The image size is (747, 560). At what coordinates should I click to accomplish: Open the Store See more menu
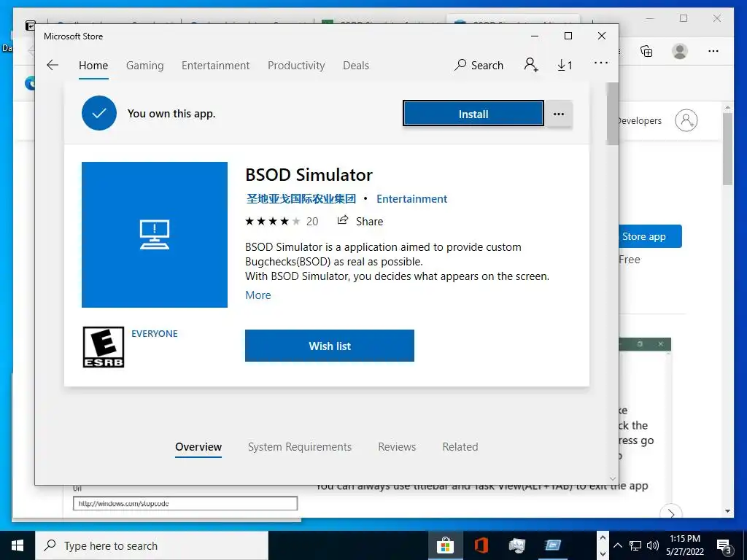[x=601, y=63]
